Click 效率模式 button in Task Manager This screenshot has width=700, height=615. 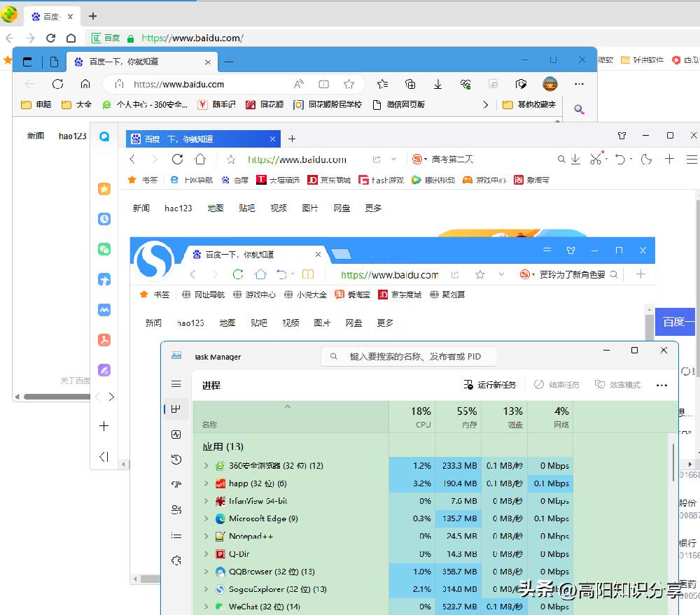click(617, 385)
